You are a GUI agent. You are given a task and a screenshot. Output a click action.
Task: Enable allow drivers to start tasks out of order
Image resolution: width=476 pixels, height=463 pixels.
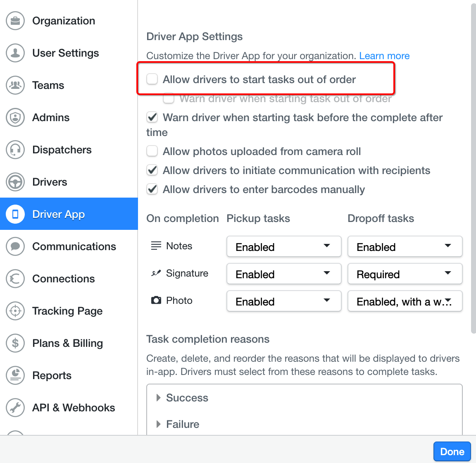[x=152, y=79]
